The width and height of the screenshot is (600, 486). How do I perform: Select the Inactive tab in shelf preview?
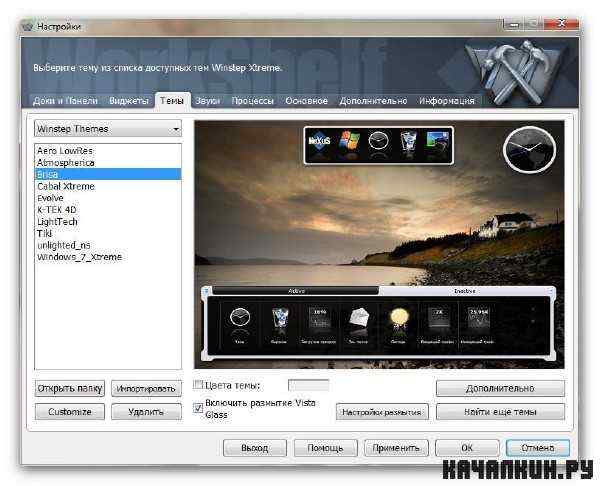point(464,291)
